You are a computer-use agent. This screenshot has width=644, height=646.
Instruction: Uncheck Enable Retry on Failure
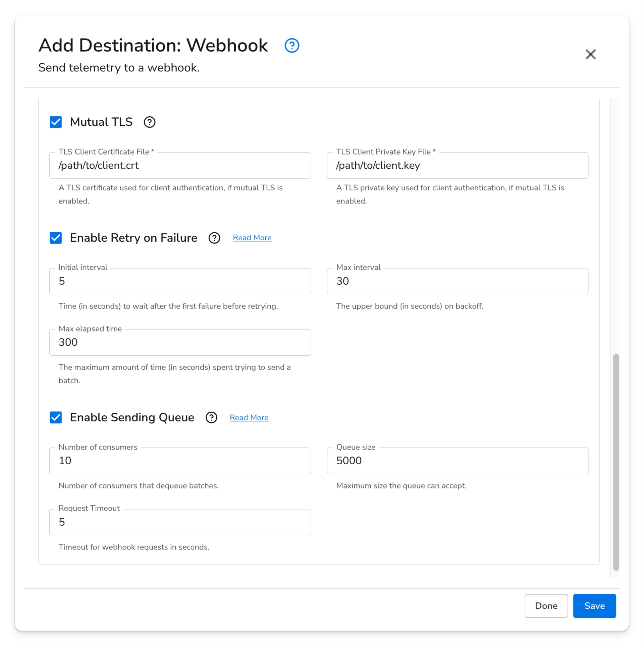click(x=56, y=238)
